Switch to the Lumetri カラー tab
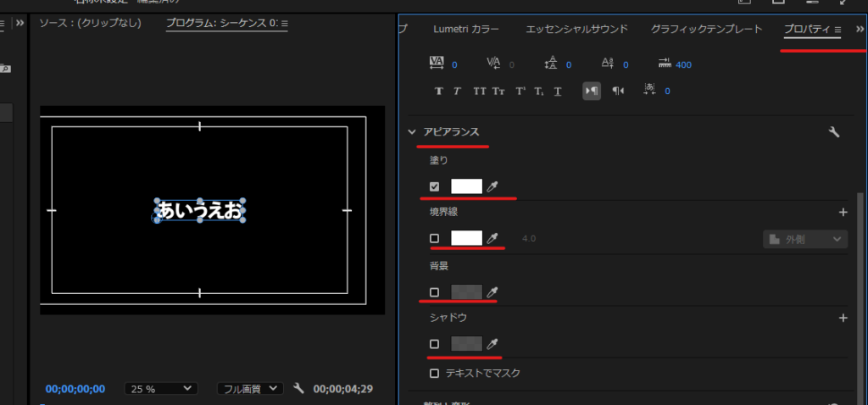Screen dimensions: 868x405 pos(466,29)
